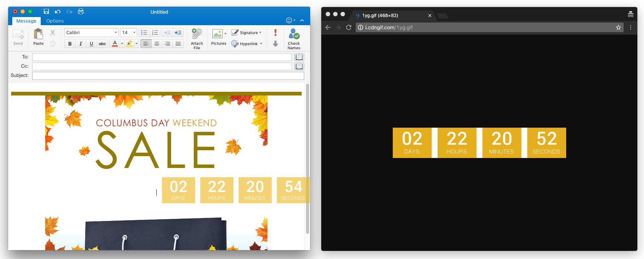This screenshot has width=644, height=259.
Task: Go back in the browser window
Action: pyautogui.click(x=328, y=27)
